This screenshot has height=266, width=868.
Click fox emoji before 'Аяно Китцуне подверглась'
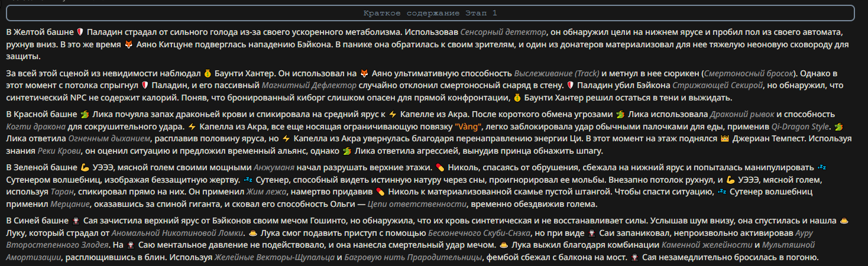coord(128,44)
